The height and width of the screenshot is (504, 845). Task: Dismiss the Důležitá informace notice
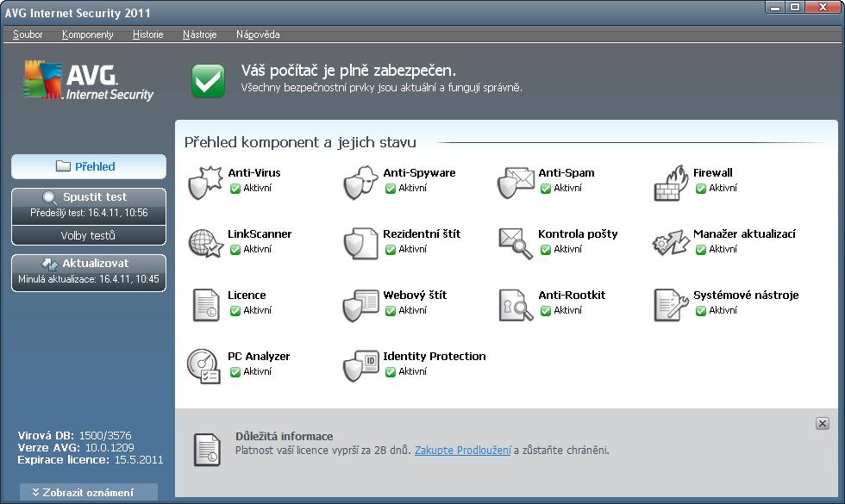pyautogui.click(x=822, y=423)
